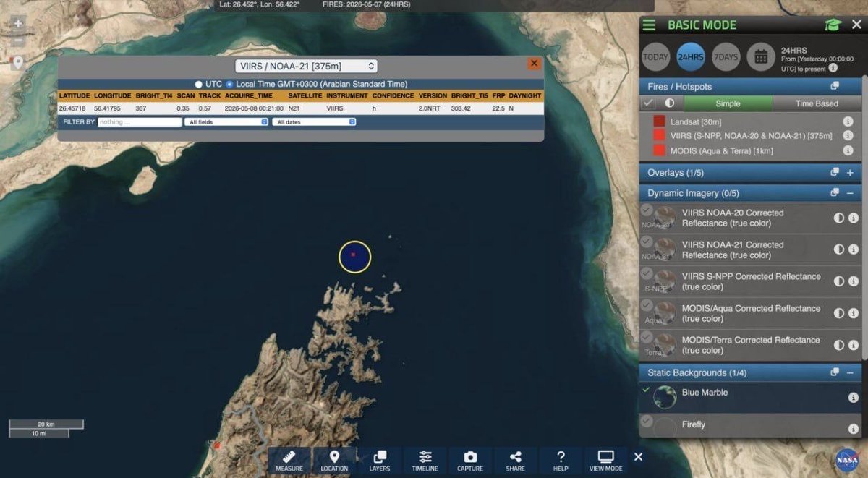
Task: Open the calendar date picker icon
Action: (x=761, y=57)
